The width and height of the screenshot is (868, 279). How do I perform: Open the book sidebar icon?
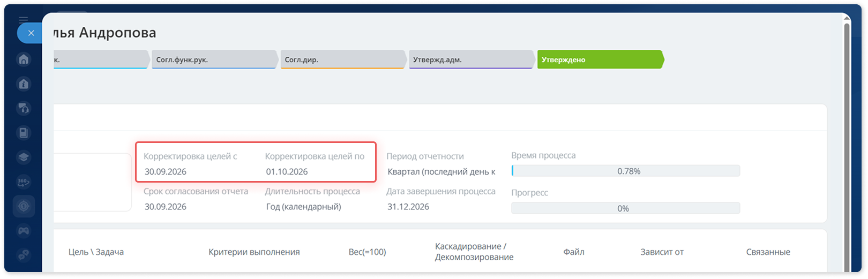click(24, 133)
